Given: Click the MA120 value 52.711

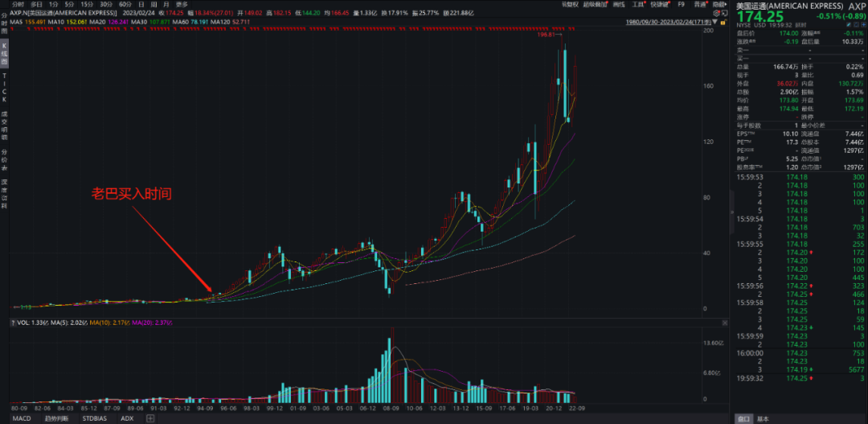Looking at the screenshot, I should (241, 23).
